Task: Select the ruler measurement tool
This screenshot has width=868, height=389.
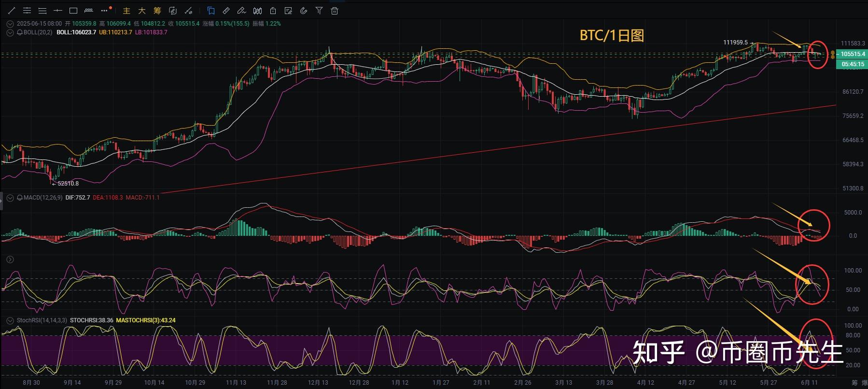Action: coord(226,11)
